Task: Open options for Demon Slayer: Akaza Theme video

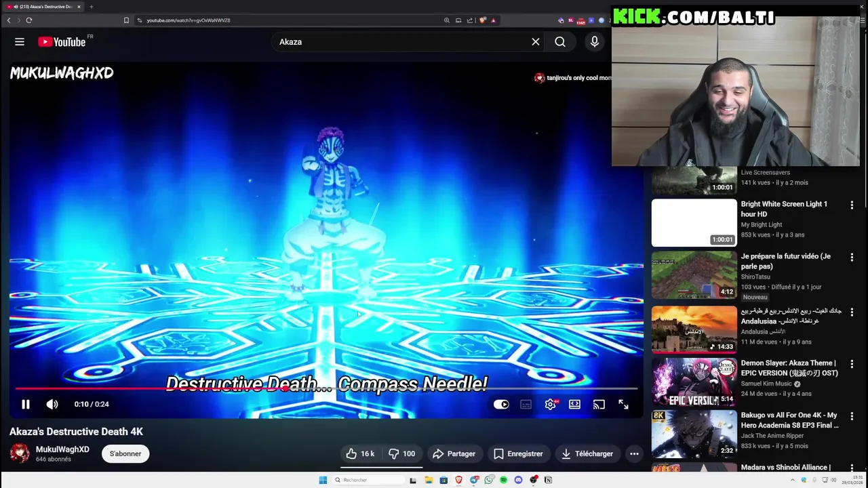Action: pyautogui.click(x=852, y=364)
